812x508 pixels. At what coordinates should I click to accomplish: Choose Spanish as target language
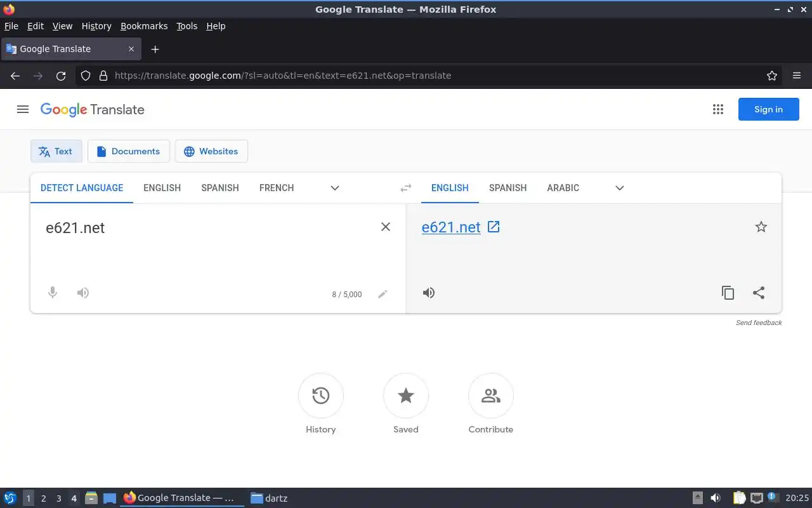click(508, 188)
